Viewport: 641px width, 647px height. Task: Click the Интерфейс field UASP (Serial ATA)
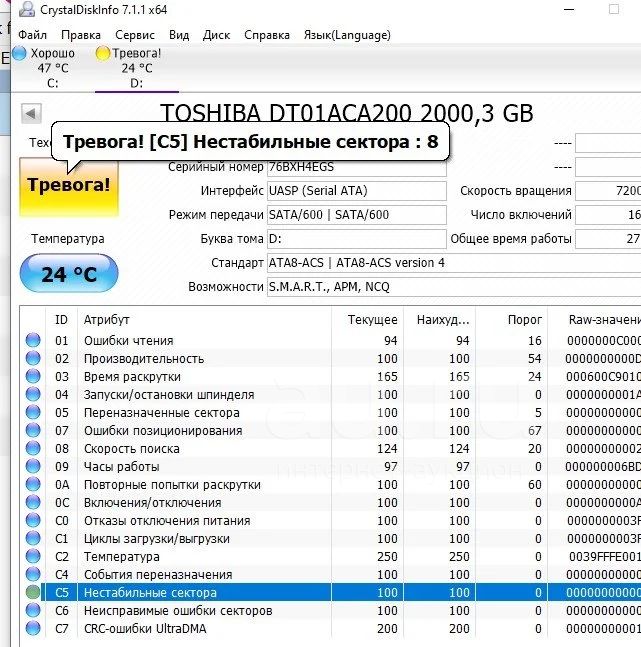pyautogui.click(x=357, y=191)
